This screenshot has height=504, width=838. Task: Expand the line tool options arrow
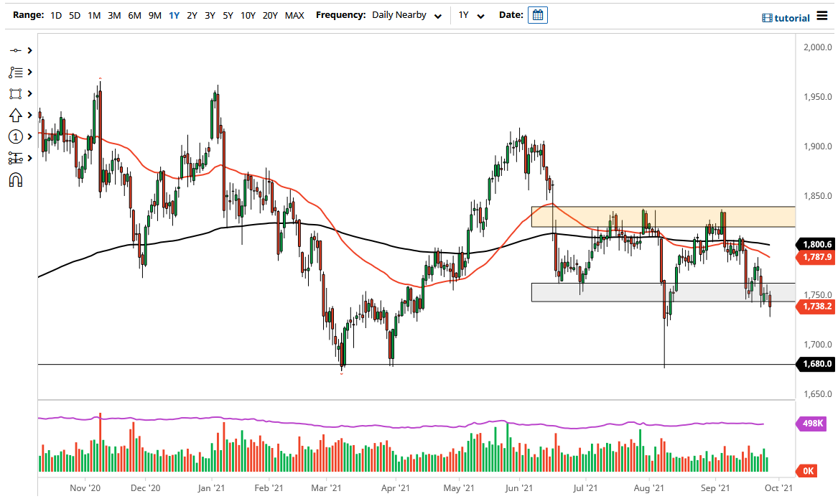pyautogui.click(x=30, y=50)
